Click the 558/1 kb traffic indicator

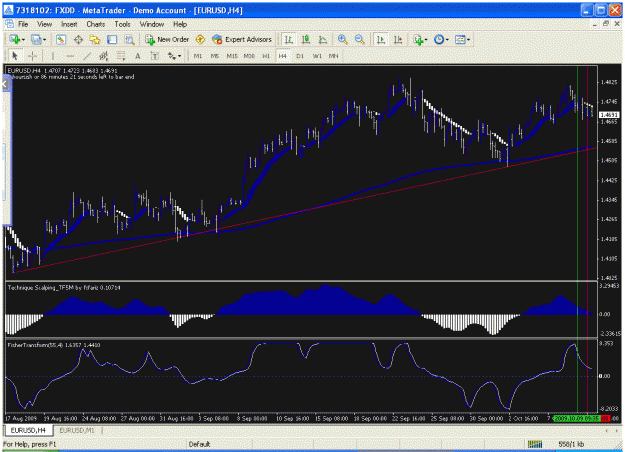click(x=571, y=444)
